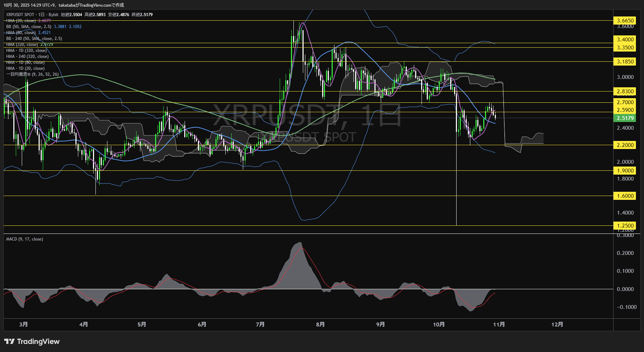Viewport: 644px width, 352px height.
Task: Click the 2.2000 price level label
Action: 625,145
